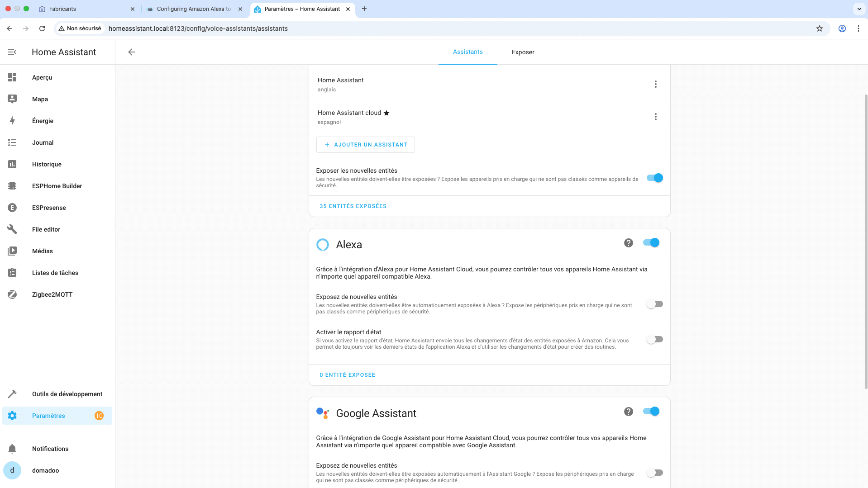The image size is (868, 488).
Task: Click the browser forward arrow
Action: (26, 28)
